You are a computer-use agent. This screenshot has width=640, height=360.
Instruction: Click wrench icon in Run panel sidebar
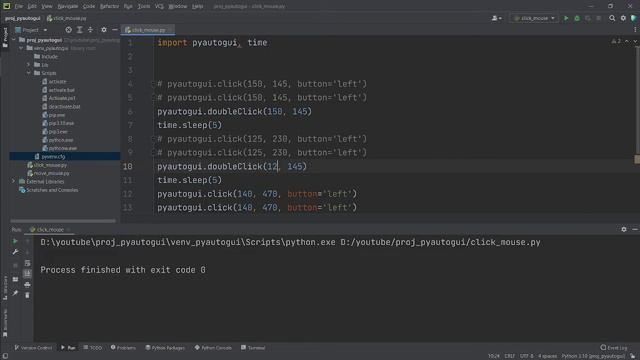click(15, 252)
